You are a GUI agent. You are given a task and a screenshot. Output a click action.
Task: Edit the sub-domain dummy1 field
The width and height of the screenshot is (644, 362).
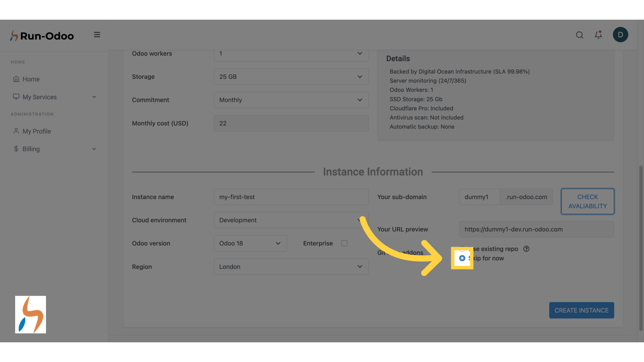(x=480, y=197)
